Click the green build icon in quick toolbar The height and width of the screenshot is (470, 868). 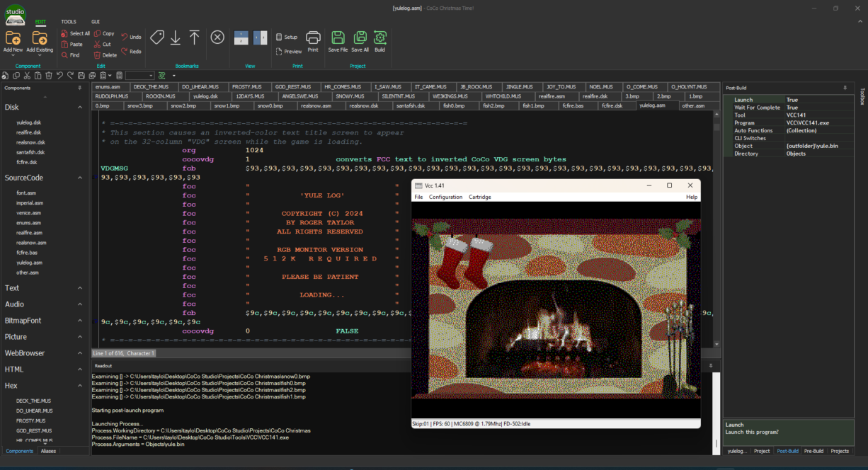162,75
